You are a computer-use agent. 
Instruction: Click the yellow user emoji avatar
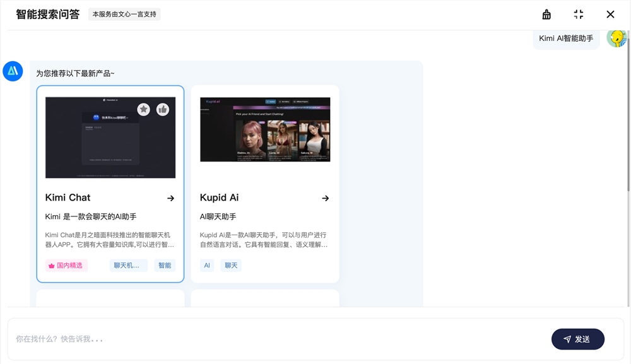coord(616,38)
